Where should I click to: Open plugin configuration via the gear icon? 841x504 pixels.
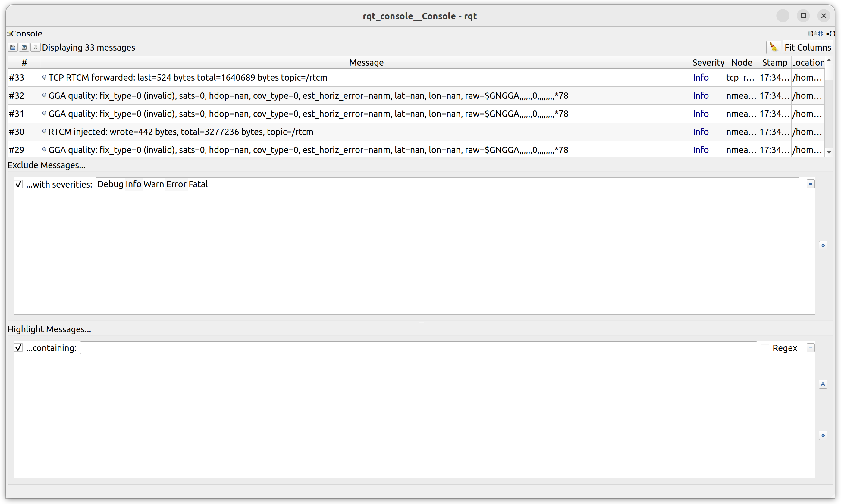click(815, 33)
